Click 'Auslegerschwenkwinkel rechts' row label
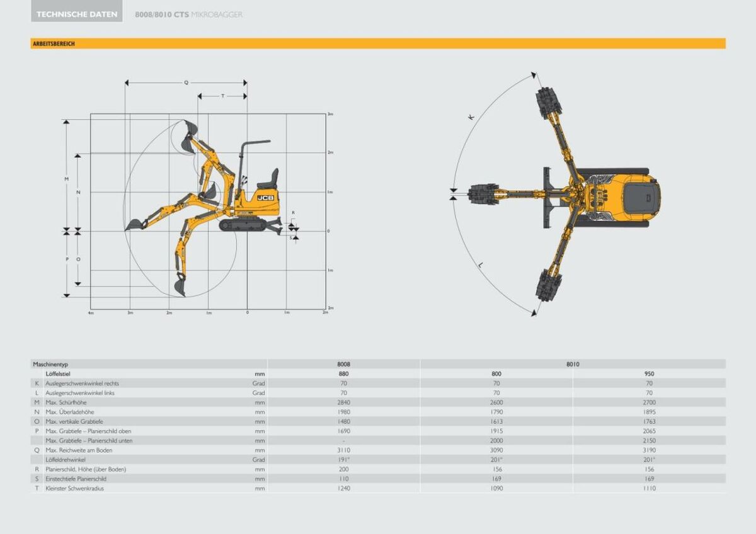Viewport: 756px width, 534px height. point(82,383)
